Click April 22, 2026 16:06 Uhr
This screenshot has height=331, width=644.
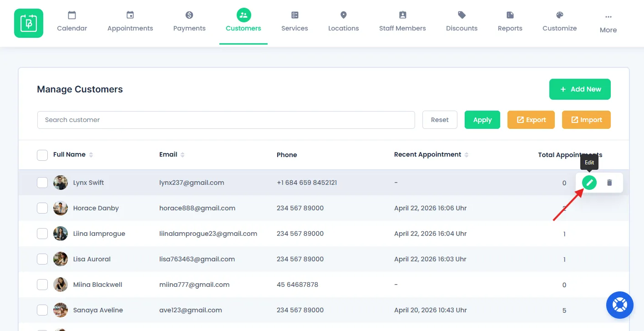(x=431, y=208)
